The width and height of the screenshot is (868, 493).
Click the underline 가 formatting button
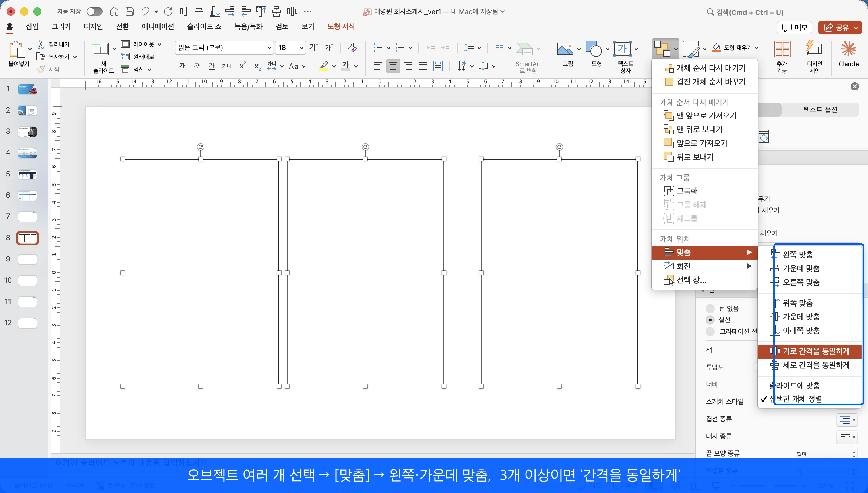pos(212,66)
